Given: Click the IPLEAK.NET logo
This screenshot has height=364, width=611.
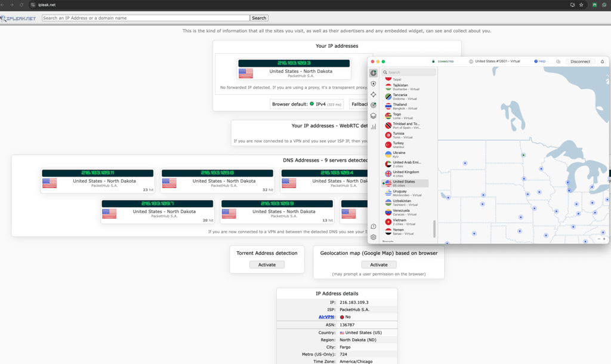Looking at the screenshot, I should click(x=18, y=18).
